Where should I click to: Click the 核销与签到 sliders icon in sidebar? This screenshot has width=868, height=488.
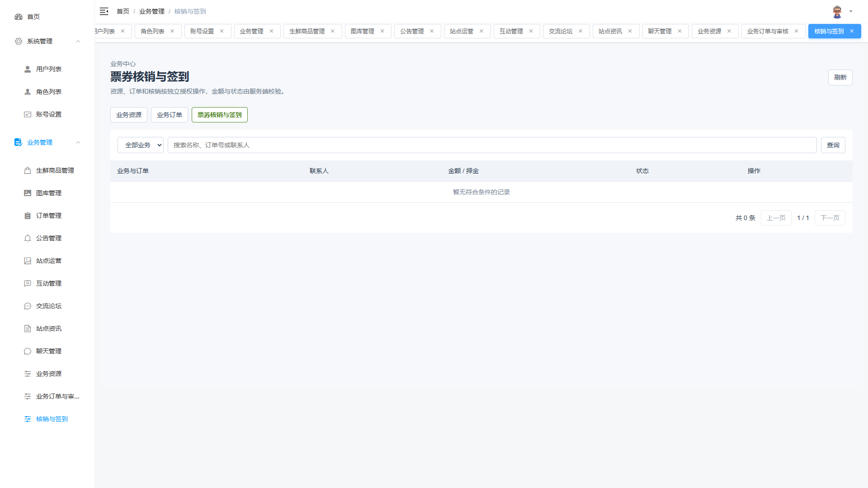(x=28, y=419)
